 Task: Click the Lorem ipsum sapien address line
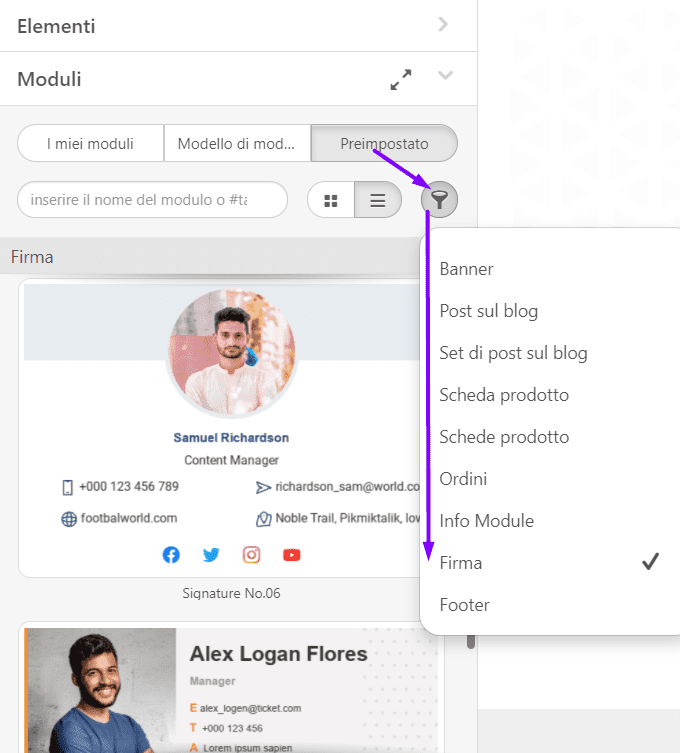[247, 748]
